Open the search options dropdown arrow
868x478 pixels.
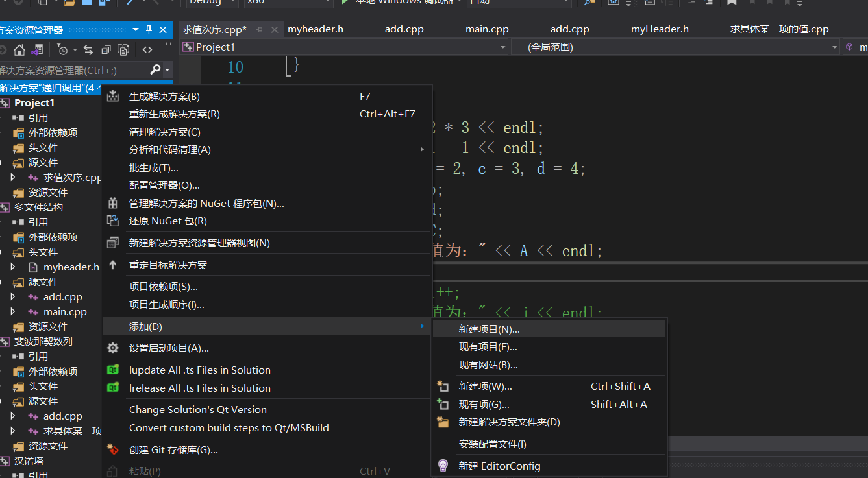pyautogui.click(x=167, y=69)
